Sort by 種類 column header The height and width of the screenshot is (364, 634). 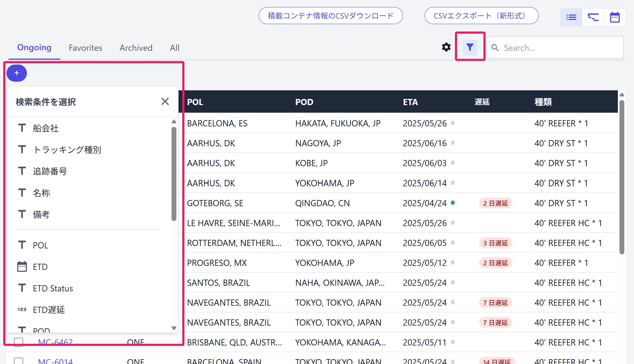pos(543,102)
